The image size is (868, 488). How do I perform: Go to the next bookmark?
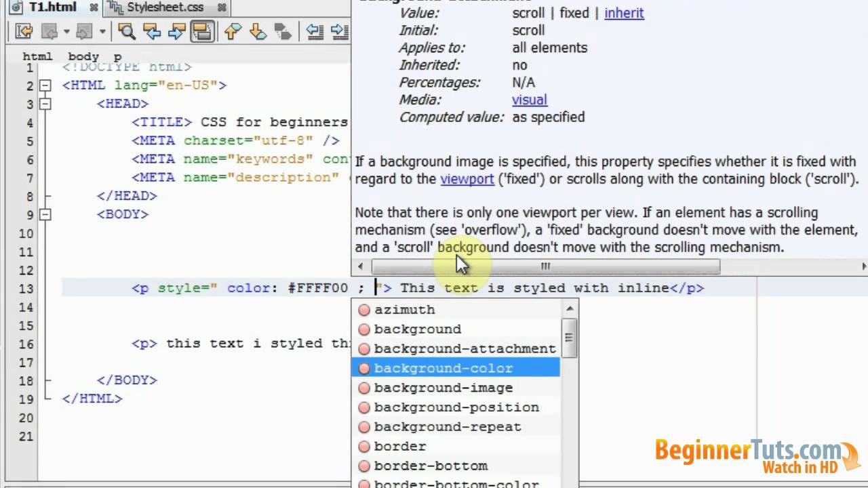coord(258,31)
